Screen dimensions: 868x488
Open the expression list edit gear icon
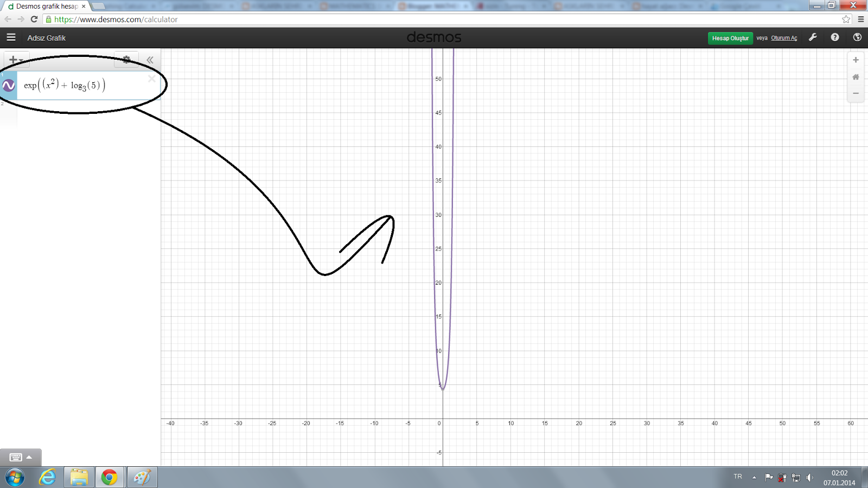(126, 60)
